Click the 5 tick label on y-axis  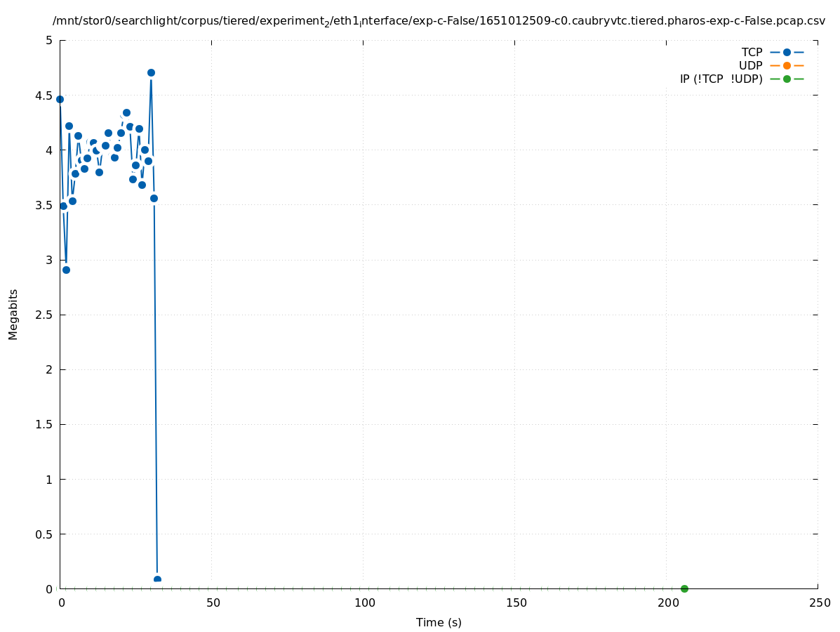click(49, 40)
